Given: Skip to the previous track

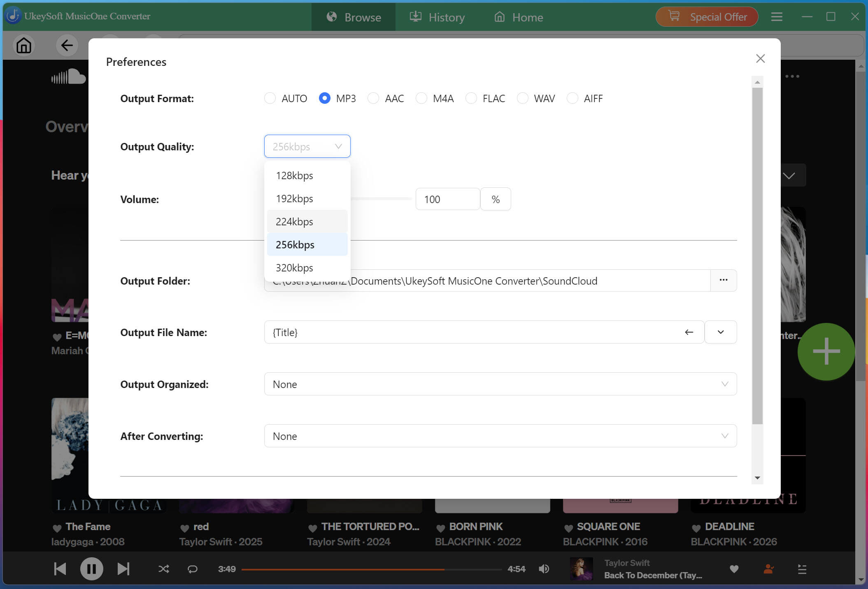Looking at the screenshot, I should (60, 569).
